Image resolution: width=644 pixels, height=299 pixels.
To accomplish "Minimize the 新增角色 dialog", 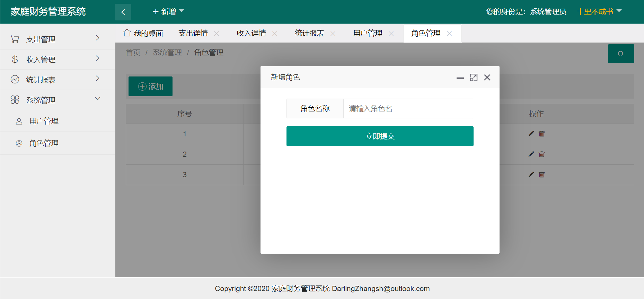I will pos(460,78).
